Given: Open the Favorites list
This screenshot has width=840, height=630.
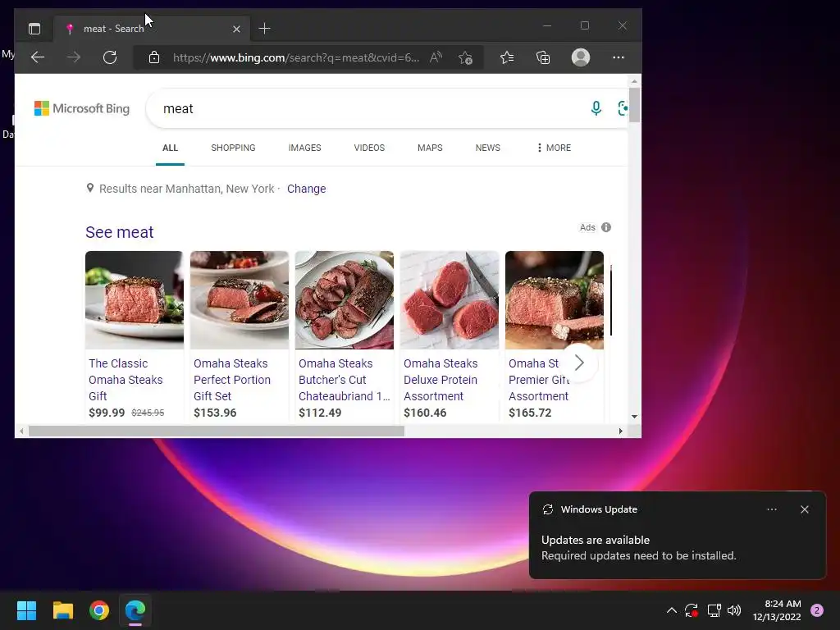Looking at the screenshot, I should (x=507, y=57).
